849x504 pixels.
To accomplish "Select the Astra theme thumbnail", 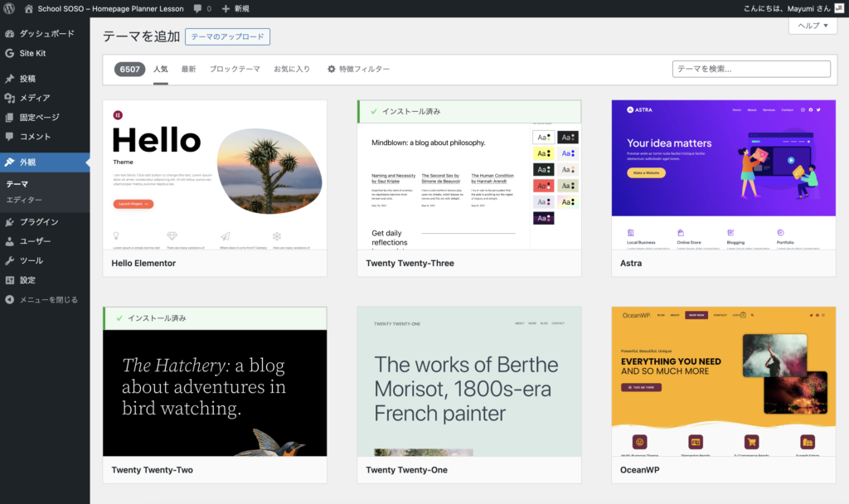I will [723, 175].
